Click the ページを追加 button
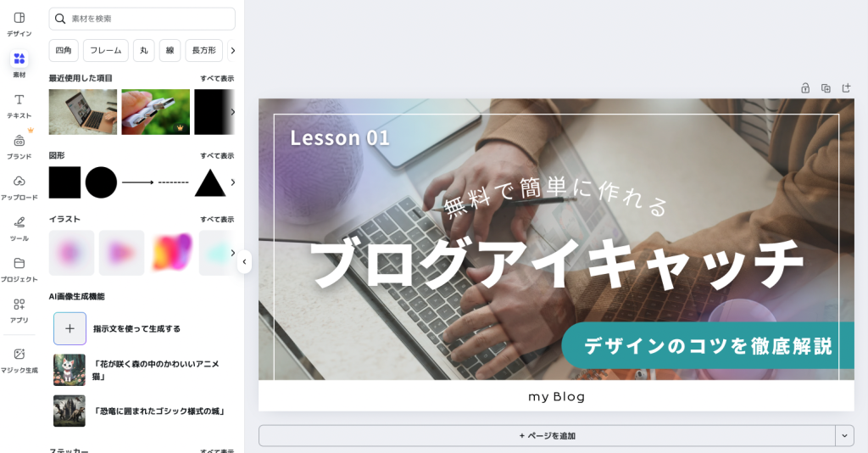The image size is (868, 453). click(x=547, y=436)
